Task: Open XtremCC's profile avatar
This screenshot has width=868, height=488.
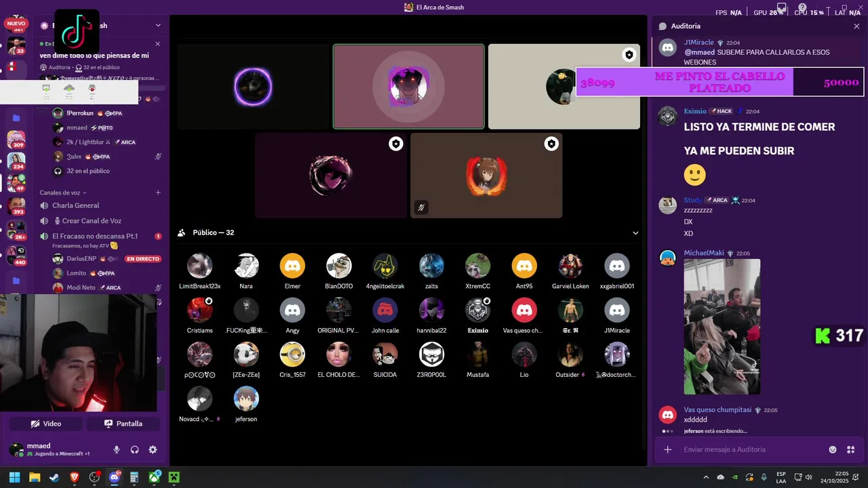Action: 477,266
